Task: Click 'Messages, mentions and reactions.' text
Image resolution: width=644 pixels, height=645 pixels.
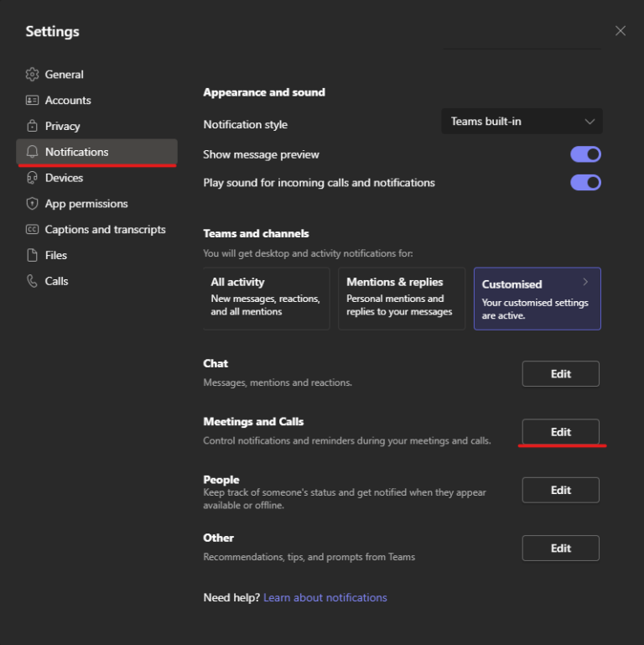Action: pos(278,382)
